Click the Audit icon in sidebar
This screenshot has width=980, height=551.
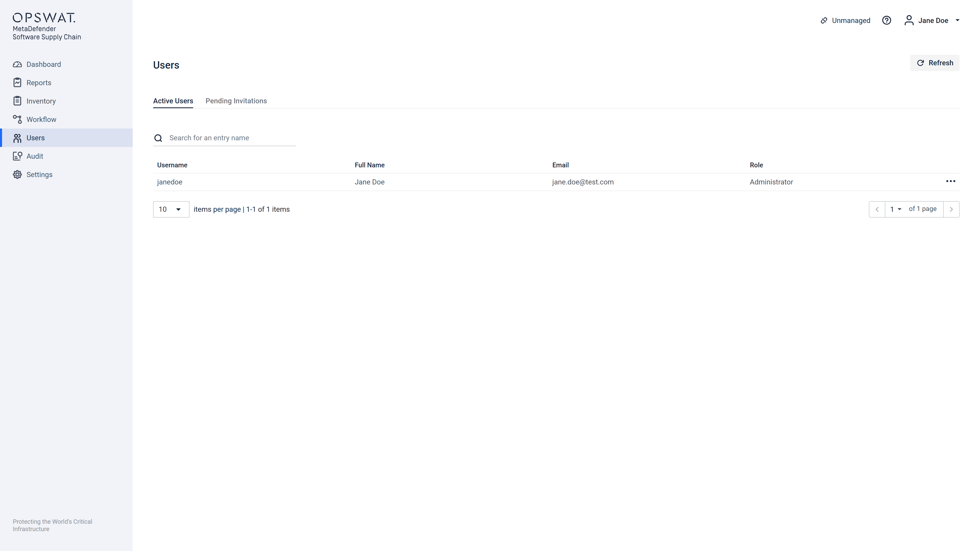tap(17, 156)
